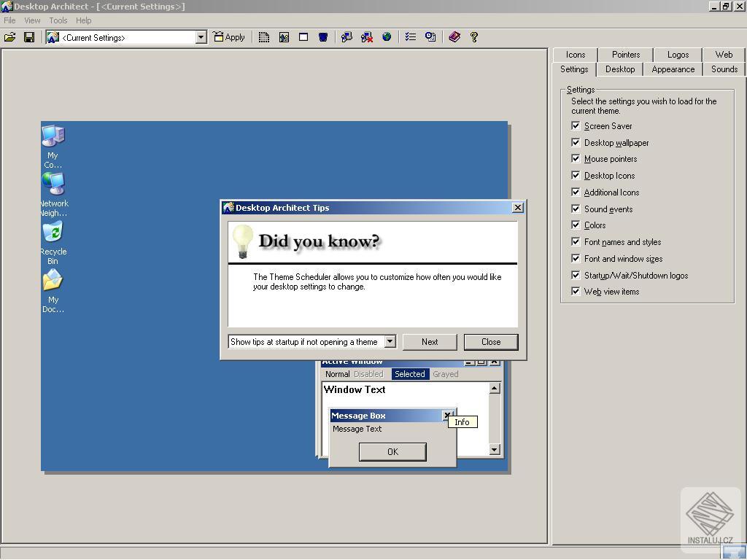Open a theme with the folder icon

click(10, 36)
